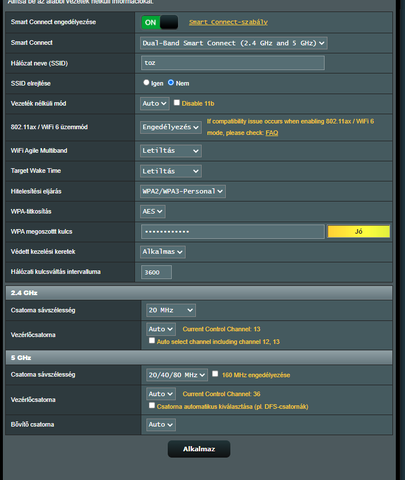This screenshot has height=480, width=405.
Task: Check DFS channel auto selection checkbox
Action: click(152, 405)
